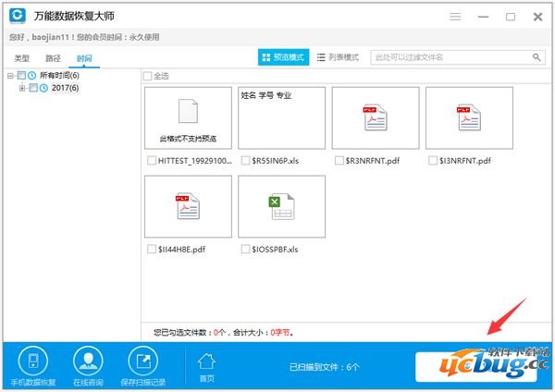Click file name HITTEST_19929100...

195,161
